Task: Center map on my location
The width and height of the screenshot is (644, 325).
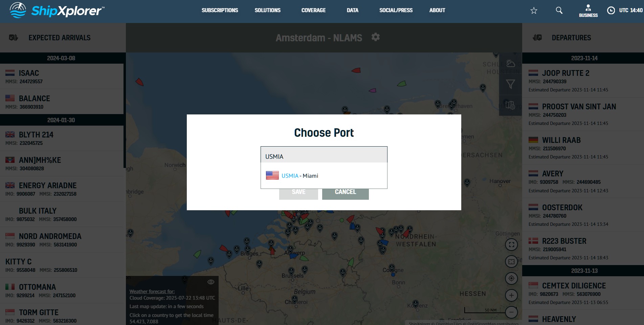Action: pos(511,278)
